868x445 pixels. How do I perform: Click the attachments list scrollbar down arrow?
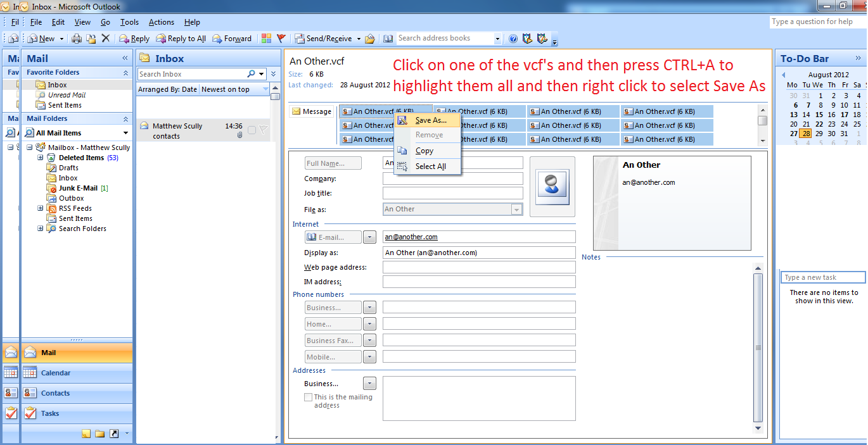(763, 141)
